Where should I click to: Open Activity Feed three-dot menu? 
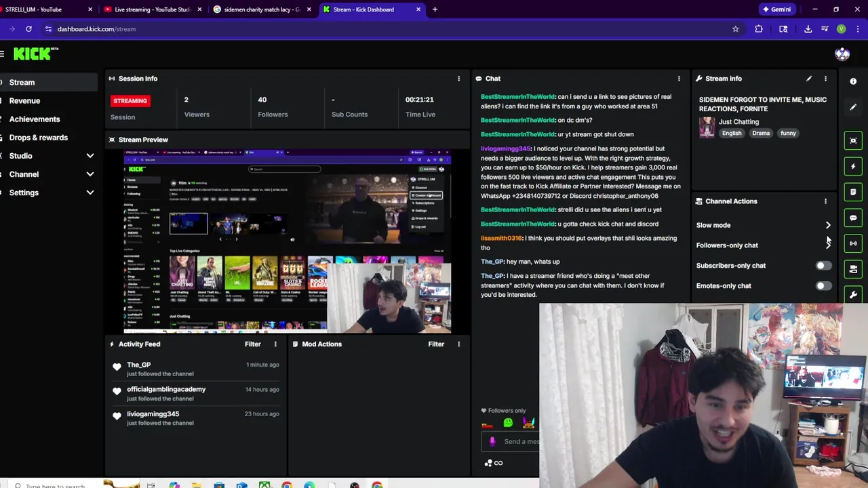[275, 344]
